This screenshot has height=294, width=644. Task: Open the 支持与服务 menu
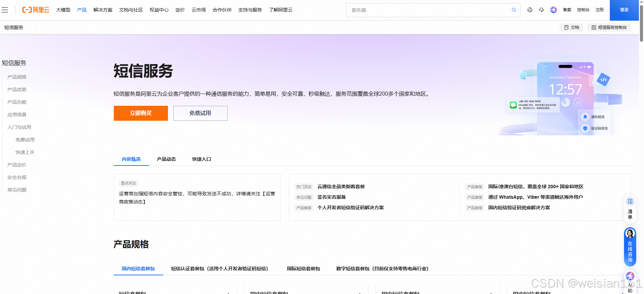click(250, 10)
